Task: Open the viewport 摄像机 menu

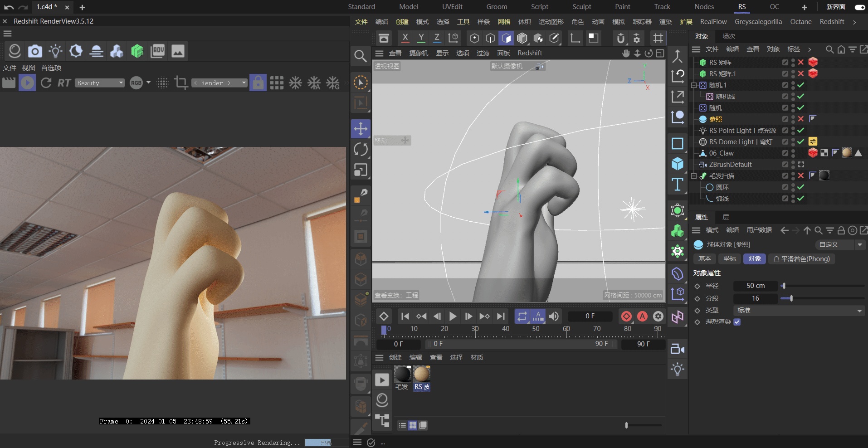Action: coord(419,53)
